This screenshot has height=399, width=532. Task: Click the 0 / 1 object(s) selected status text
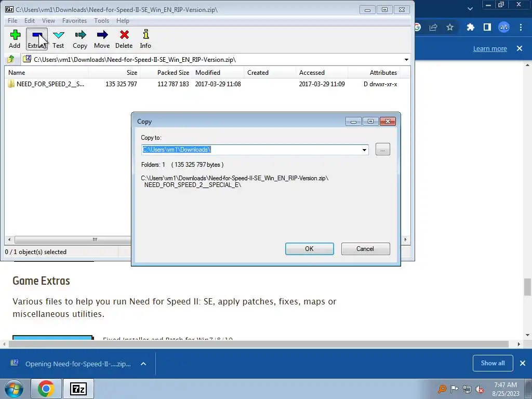(x=36, y=252)
